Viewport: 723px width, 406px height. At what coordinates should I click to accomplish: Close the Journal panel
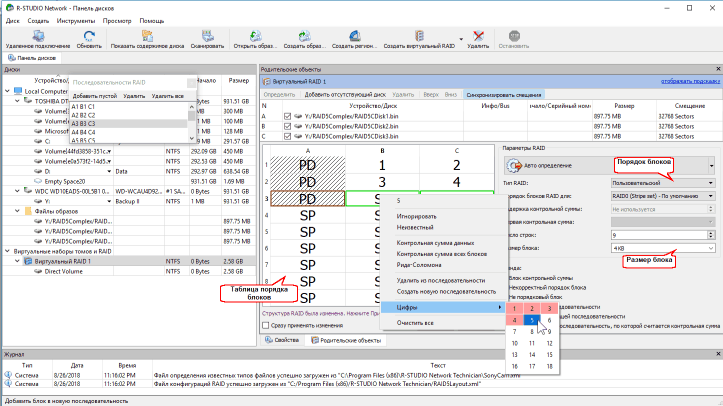pos(718,354)
